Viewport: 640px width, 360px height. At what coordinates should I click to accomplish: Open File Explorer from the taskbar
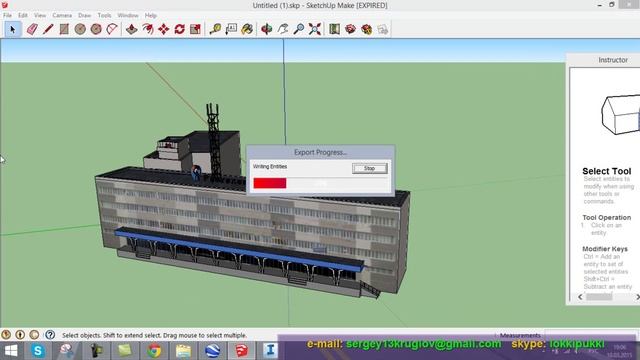click(183, 351)
